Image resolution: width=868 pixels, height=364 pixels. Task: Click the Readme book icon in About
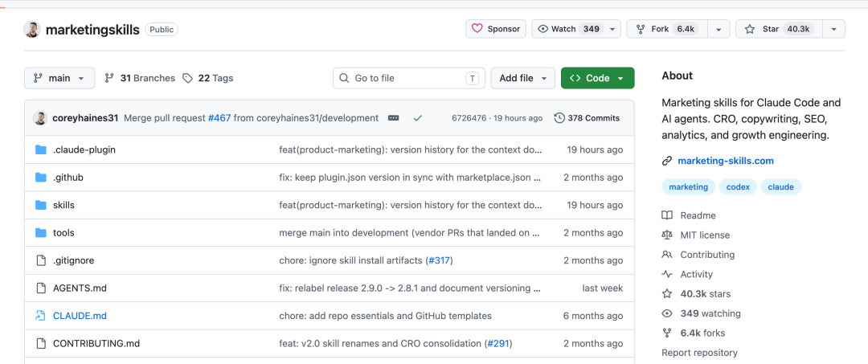[667, 215]
